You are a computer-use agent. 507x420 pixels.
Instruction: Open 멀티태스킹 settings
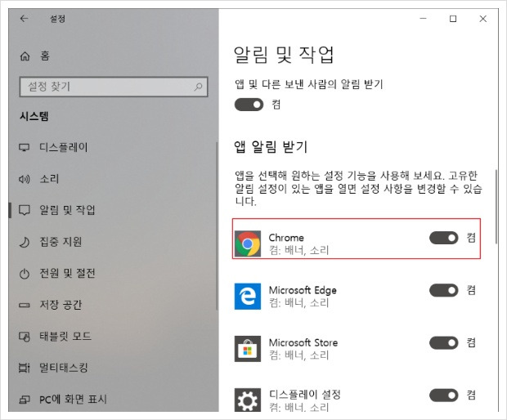point(64,368)
